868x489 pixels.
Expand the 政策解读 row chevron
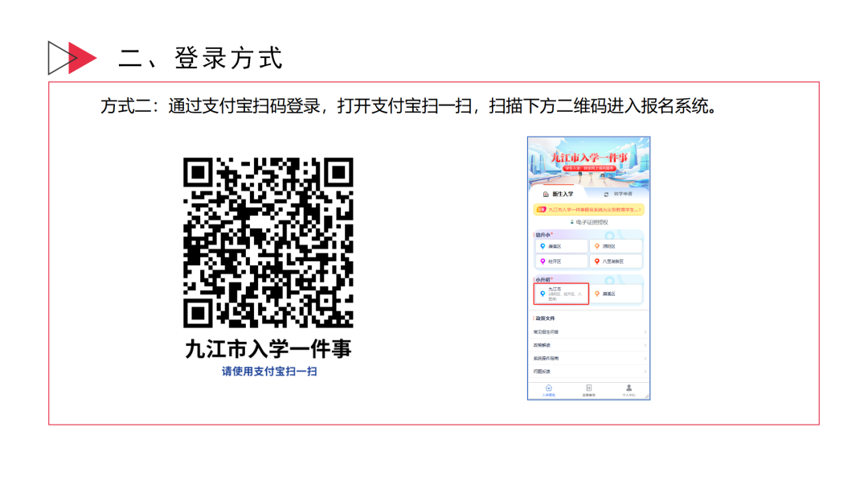[x=645, y=345]
